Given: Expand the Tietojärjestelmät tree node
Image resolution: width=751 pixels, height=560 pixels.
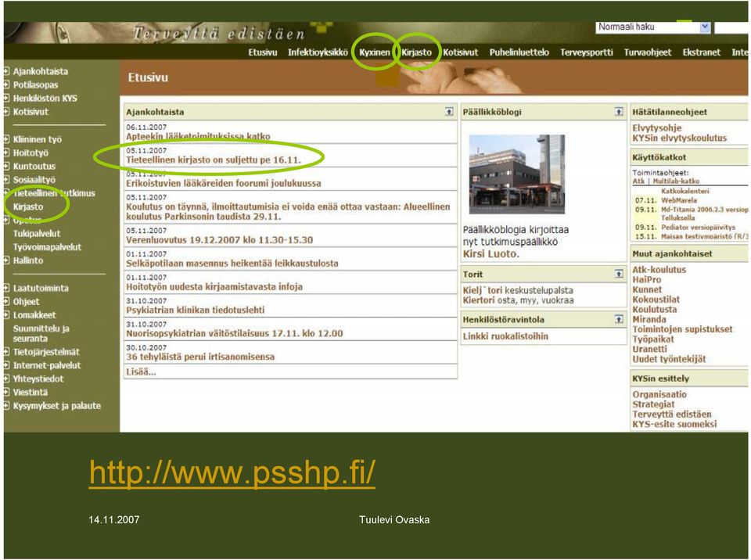Looking at the screenshot, I should (7, 352).
